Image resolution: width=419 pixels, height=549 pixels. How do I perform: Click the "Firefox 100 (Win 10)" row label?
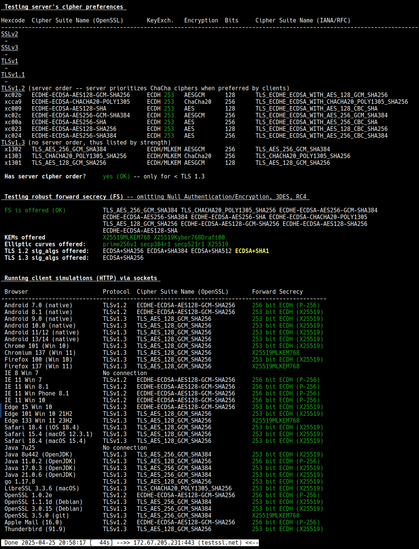click(x=39, y=359)
